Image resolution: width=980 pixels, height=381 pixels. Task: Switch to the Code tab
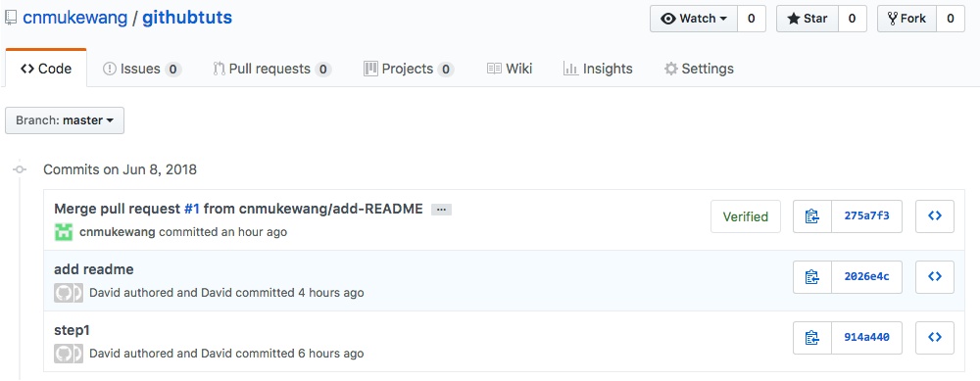46,69
